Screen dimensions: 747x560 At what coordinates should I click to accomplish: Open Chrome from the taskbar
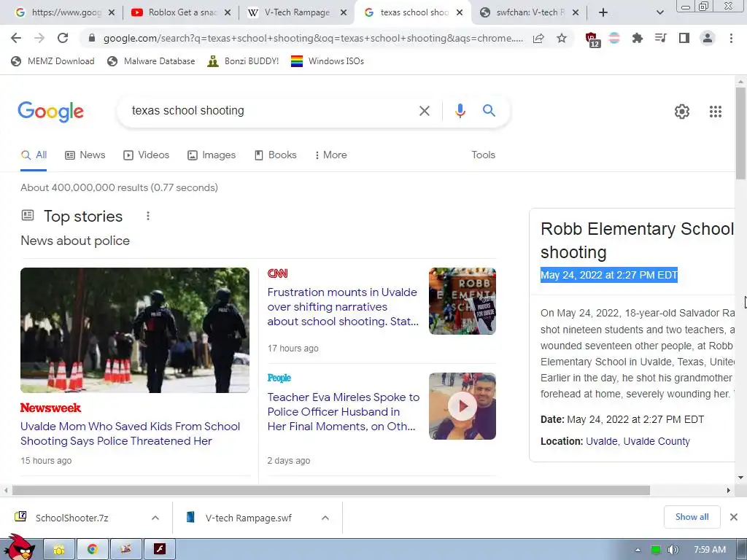(93, 550)
